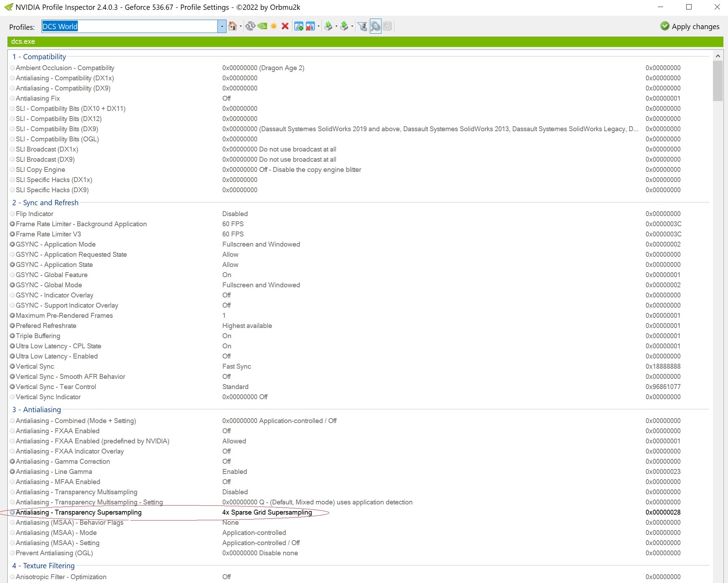Click the gear icon beside Frame Rate Limiter - Background Application

point(12,224)
